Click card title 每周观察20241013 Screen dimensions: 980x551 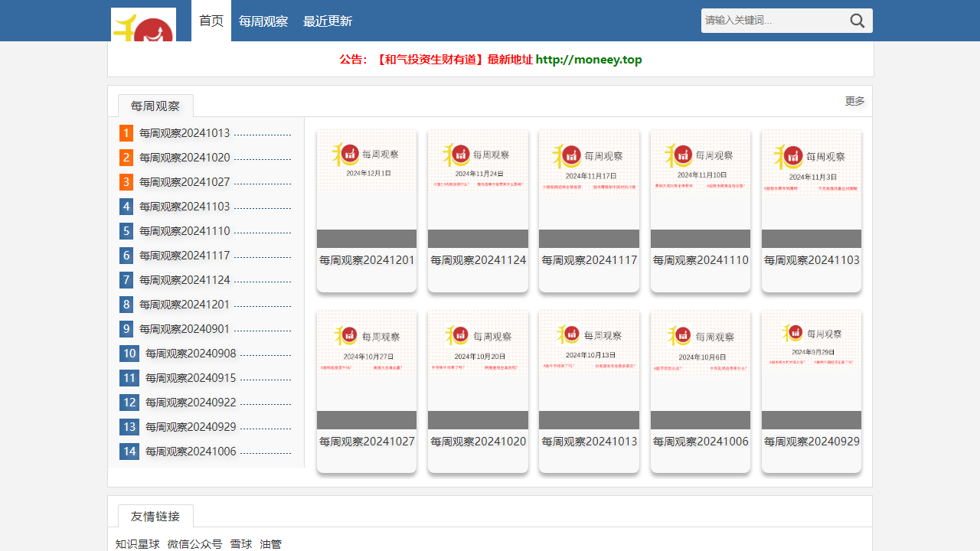click(589, 442)
